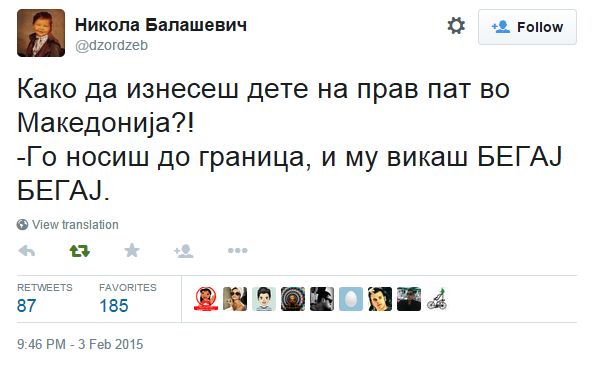Screen dimensions: 593x370
Task: Click the follow-person icon under the tweet
Action: [184, 251]
